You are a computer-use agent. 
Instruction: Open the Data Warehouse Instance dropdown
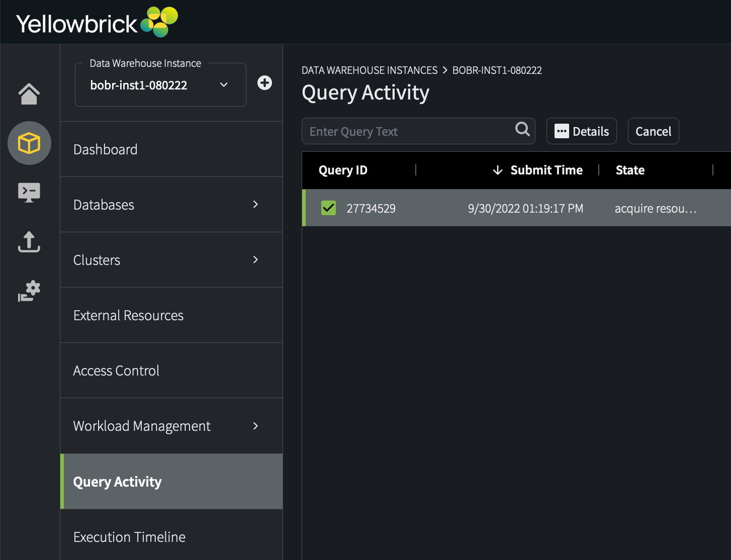tap(160, 85)
